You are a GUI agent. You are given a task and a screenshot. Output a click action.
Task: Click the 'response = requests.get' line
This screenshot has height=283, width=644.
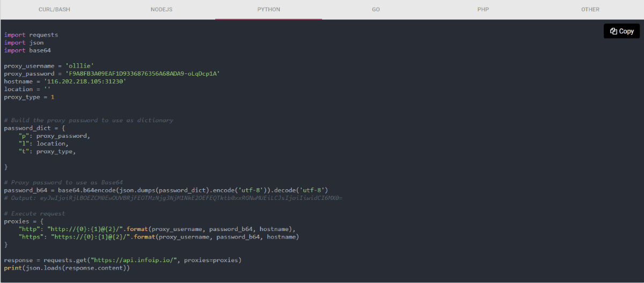(x=123, y=260)
